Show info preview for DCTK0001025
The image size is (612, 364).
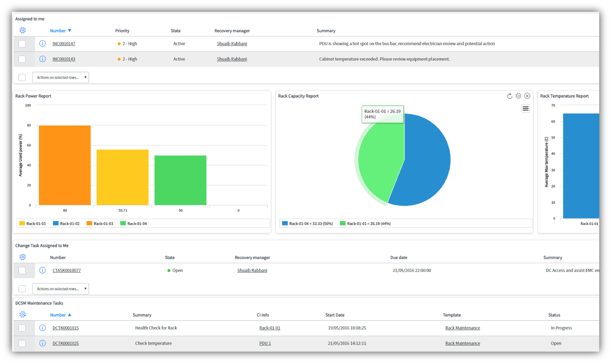point(42,343)
